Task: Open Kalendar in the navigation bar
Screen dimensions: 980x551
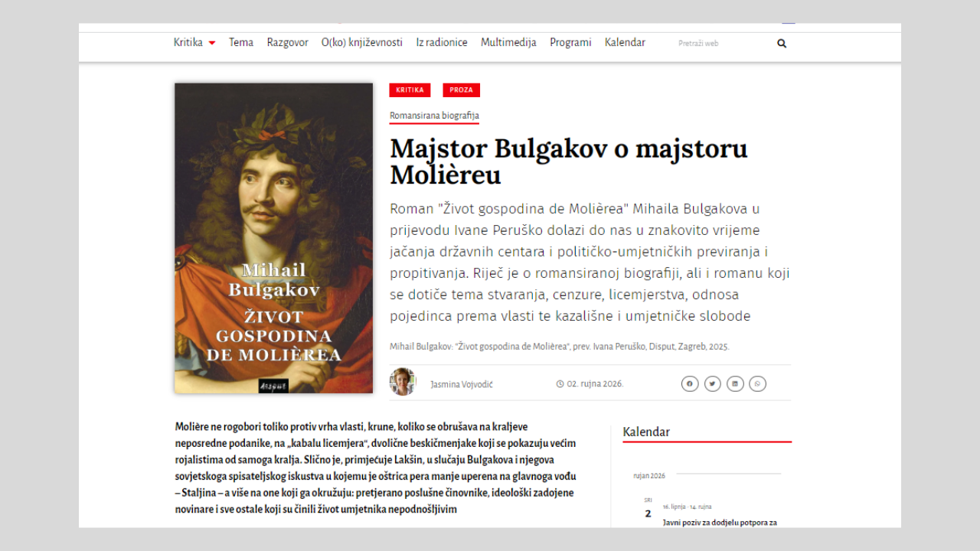Action: pyautogui.click(x=625, y=43)
